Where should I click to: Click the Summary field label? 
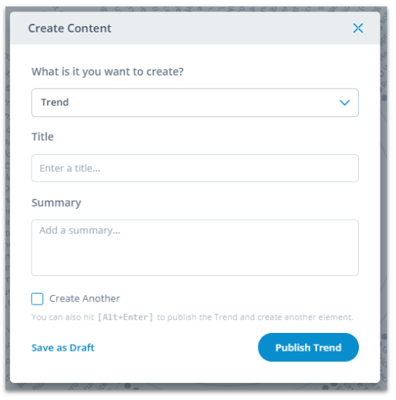pos(56,203)
